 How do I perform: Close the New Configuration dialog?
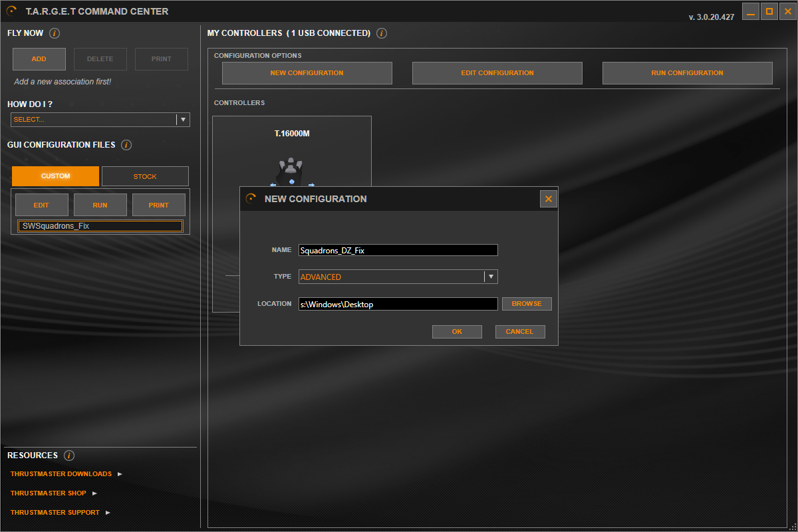click(549, 199)
